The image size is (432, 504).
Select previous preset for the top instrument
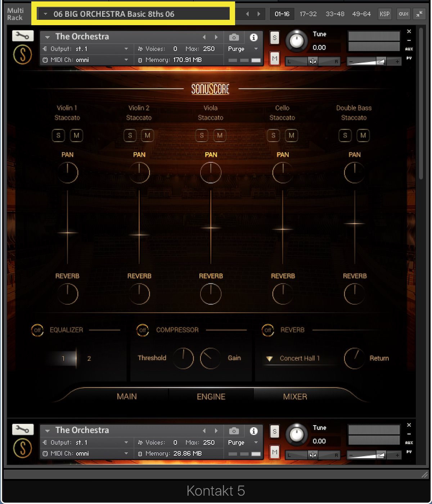[x=204, y=37]
